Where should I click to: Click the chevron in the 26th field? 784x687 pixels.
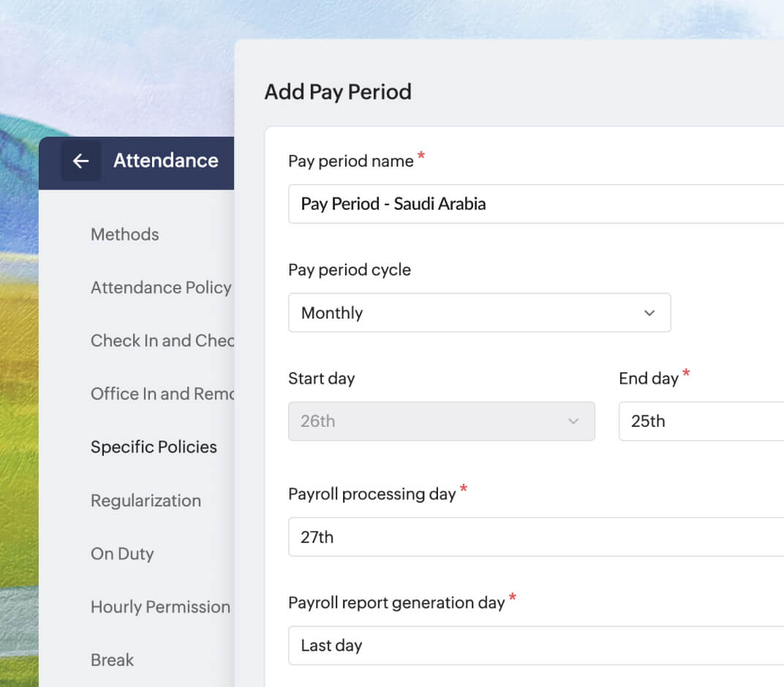click(x=573, y=421)
